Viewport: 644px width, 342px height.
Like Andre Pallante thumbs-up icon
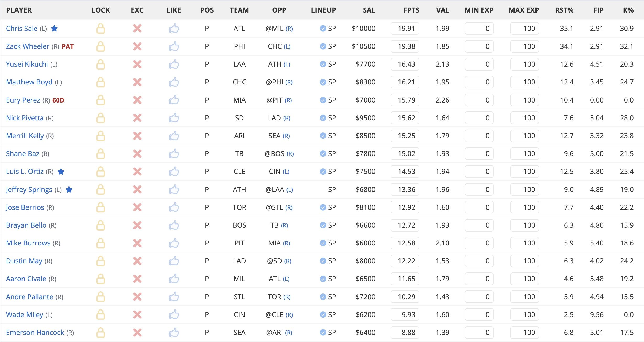click(174, 297)
